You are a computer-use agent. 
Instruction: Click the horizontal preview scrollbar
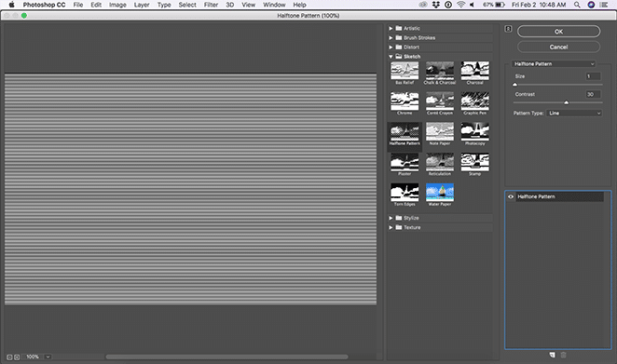[x=226, y=357]
